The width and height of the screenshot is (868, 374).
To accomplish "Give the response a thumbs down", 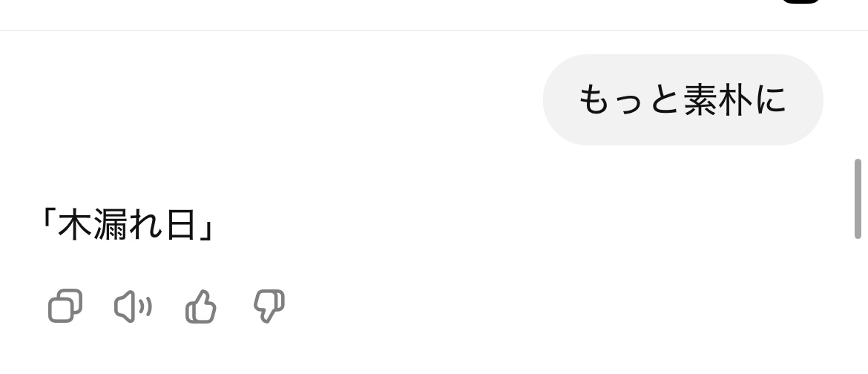I will click(x=269, y=306).
